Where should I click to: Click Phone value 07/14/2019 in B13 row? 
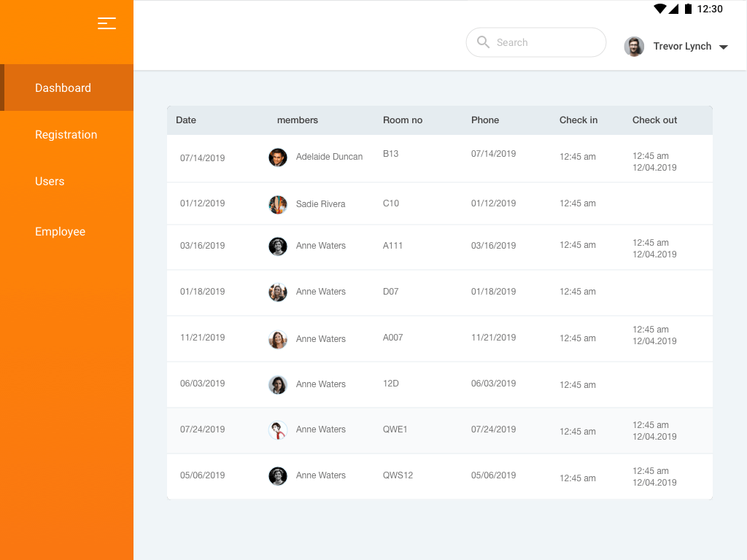[494, 154]
